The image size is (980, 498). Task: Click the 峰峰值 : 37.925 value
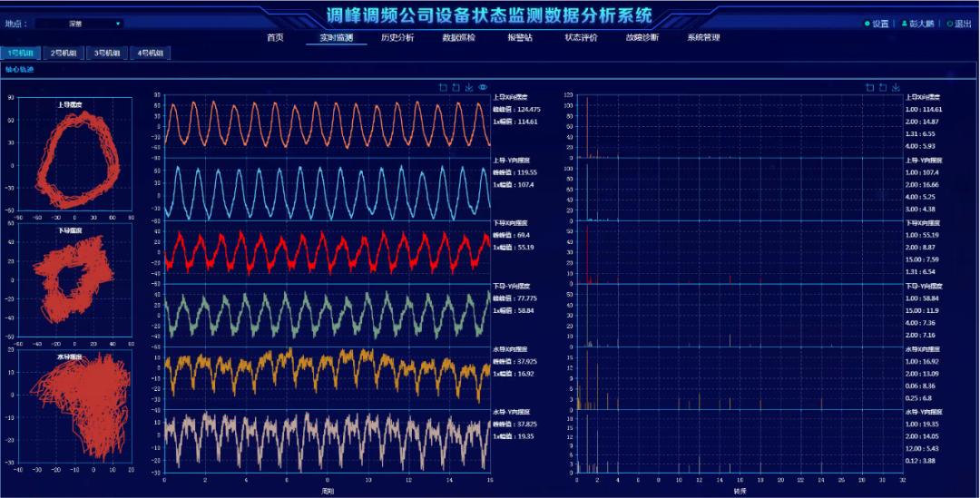tap(515, 362)
